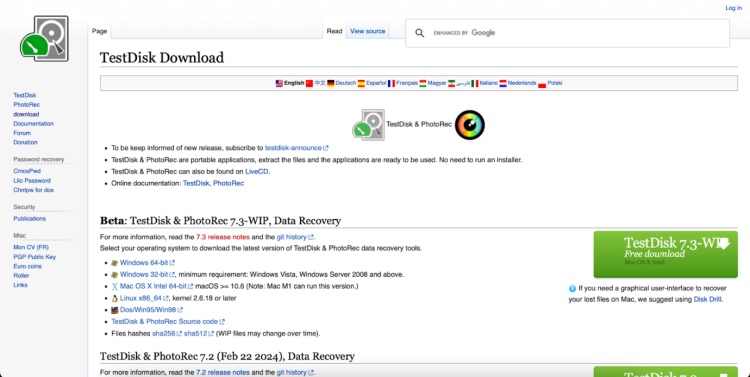Open the sha256 file hashes link

[x=167, y=333]
